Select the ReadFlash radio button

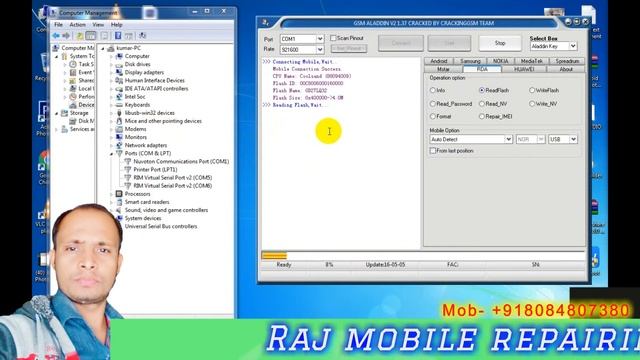pos(482,90)
